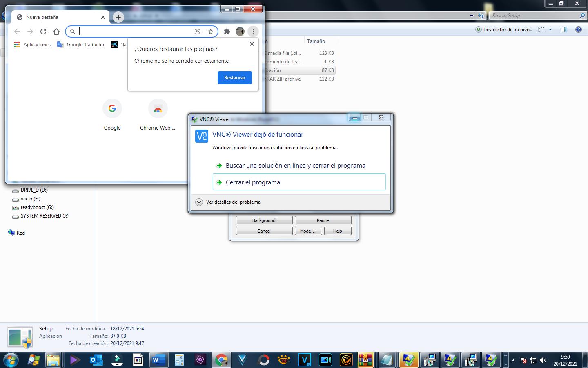The height and width of the screenshot is (368, 588).
Task: Open the Chrome extensions puzzle icon
Action: pyautogui.click(x=227, y=31)
